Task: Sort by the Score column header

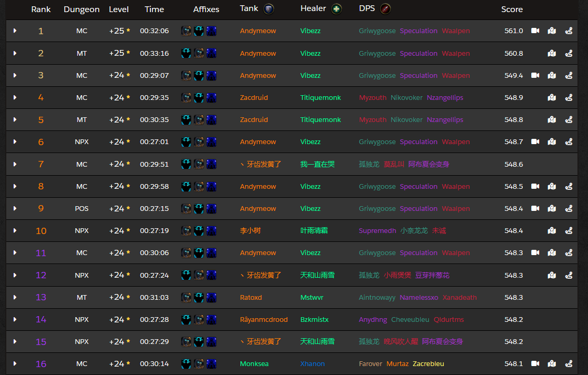Action: pyautogui.click(x=512, y=9)
